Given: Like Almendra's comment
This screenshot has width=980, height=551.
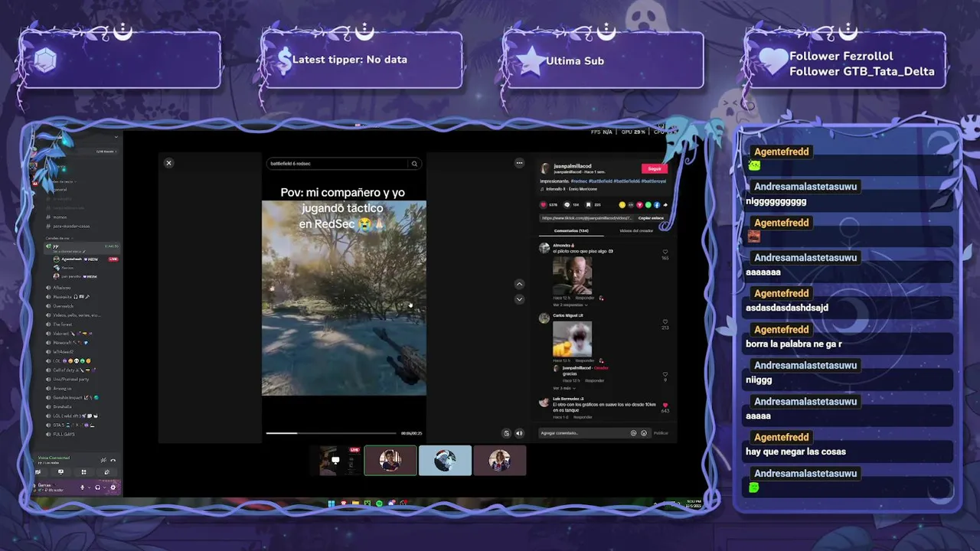Looking at the screenshot, I should point(665,252).
